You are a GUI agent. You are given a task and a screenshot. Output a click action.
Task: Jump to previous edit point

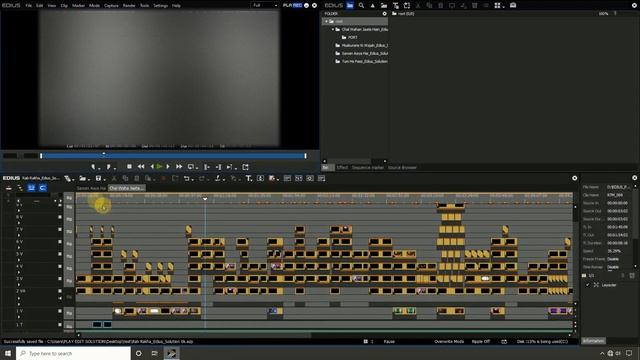(207, 167)
